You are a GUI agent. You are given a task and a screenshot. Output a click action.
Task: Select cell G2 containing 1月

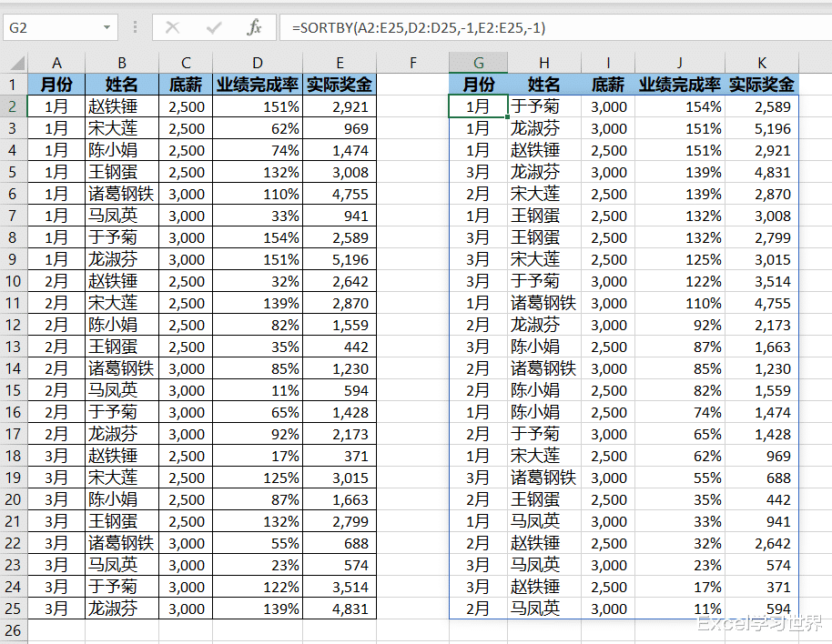click(x=478, y=106)
